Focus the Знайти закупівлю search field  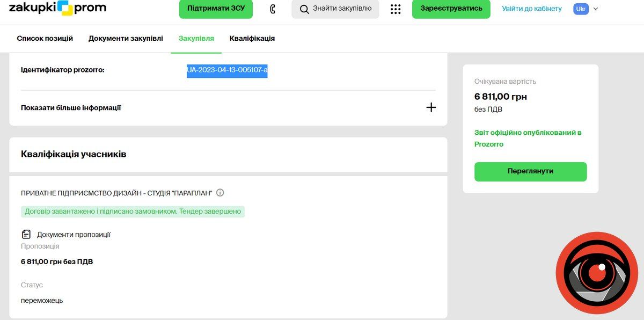342,9
